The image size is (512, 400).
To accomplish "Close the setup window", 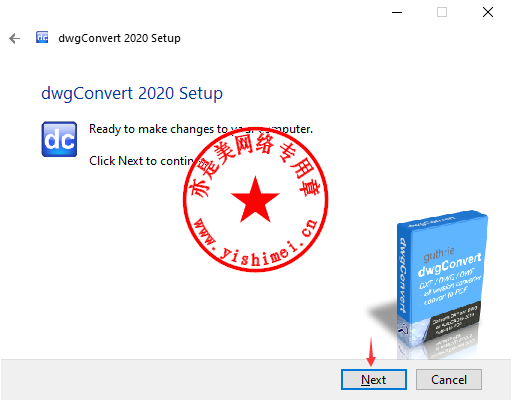I will click(488, 12).
